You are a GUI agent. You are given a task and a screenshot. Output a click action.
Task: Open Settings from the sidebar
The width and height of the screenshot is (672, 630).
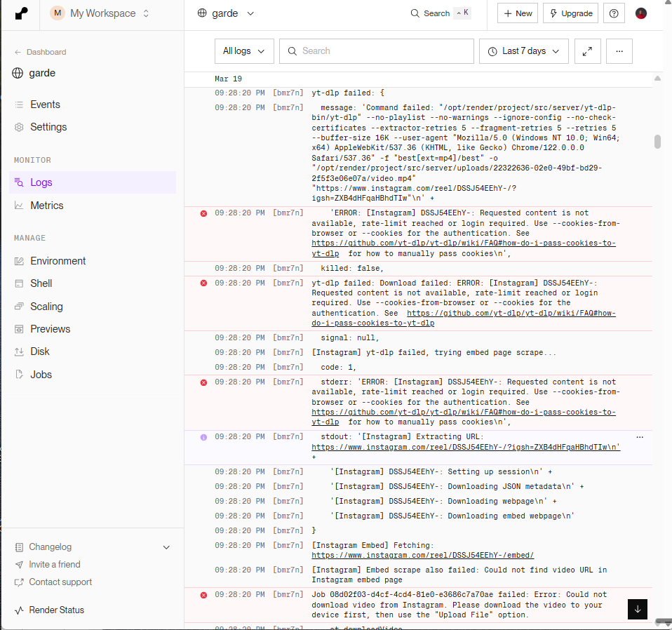pos(20,127)
